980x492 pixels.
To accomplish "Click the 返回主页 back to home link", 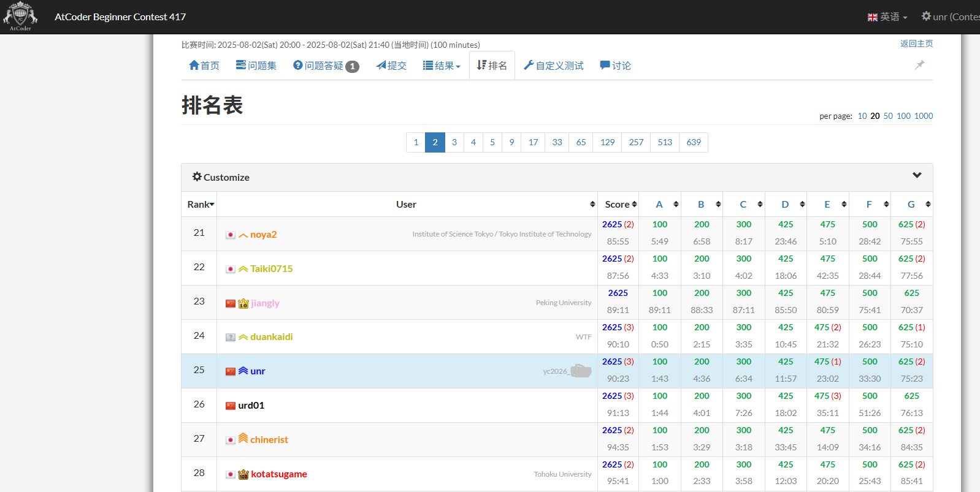I will pyautogui.click(x=917, y=44).
